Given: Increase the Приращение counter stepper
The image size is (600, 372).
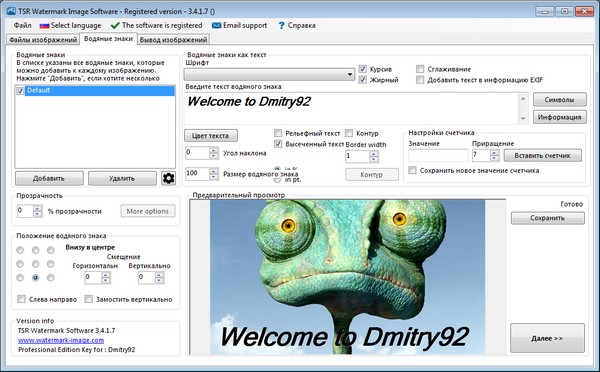Looking at the screenshot, I should (x=494, y=153).
